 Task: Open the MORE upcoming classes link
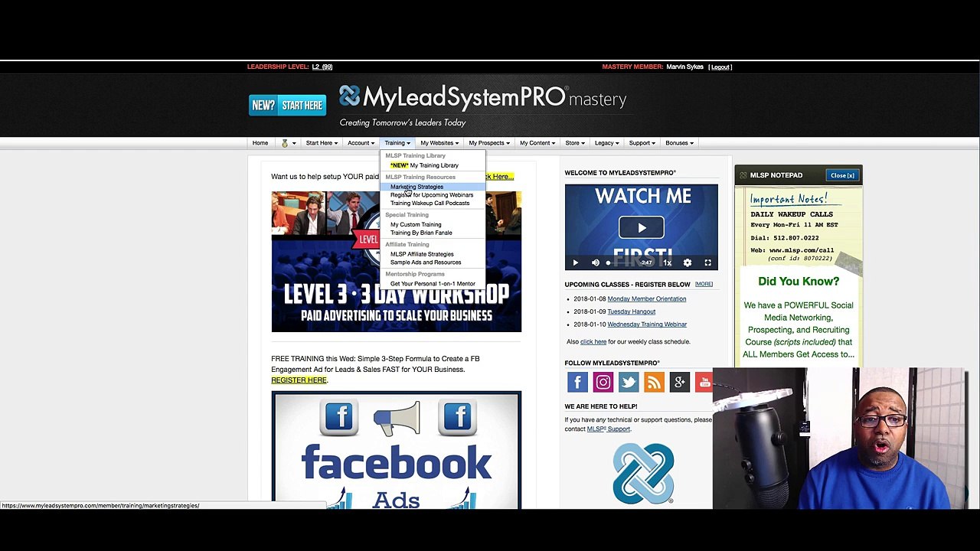(704, 285)
